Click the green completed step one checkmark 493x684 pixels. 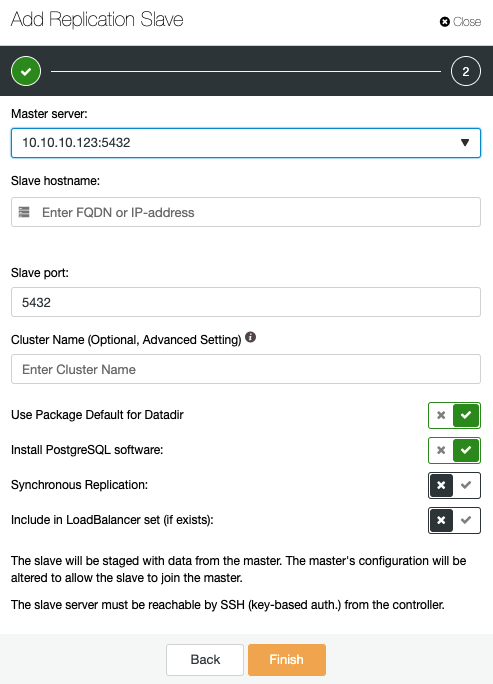pyautogui.click(x=26, y=71)
